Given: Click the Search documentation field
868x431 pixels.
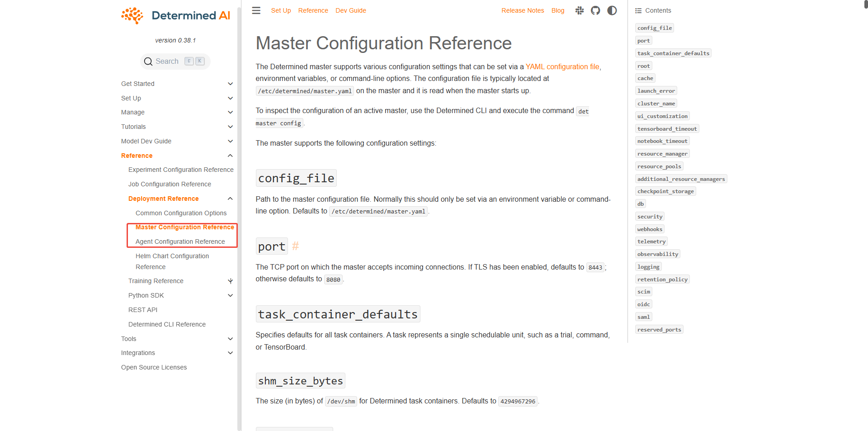Looking at the screenshot, I should pos(175,62).
